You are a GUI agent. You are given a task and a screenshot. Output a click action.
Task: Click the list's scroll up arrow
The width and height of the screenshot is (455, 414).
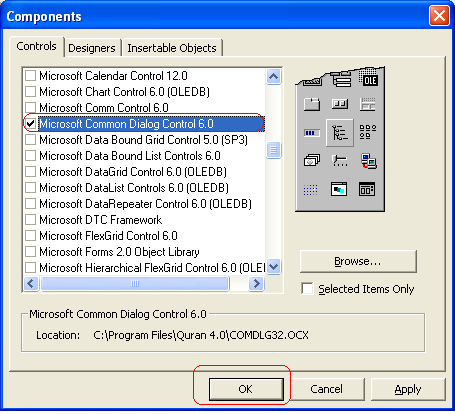(274, 77)
